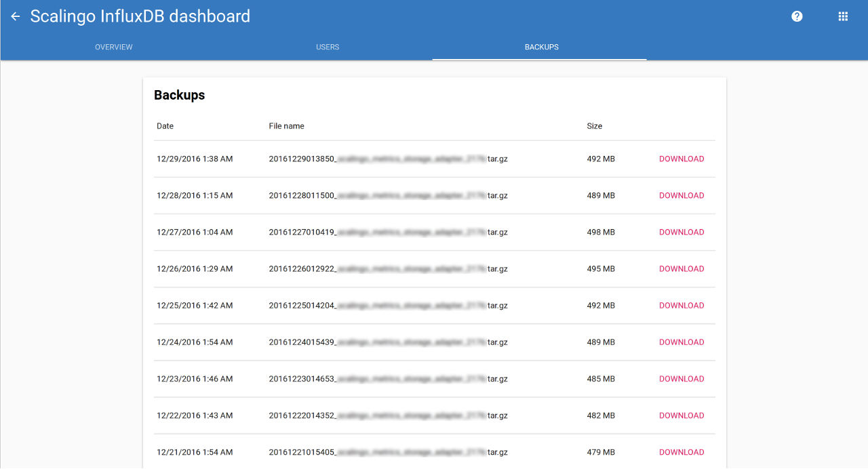Click file name starting 20161222014352

[x=389, y=415]
